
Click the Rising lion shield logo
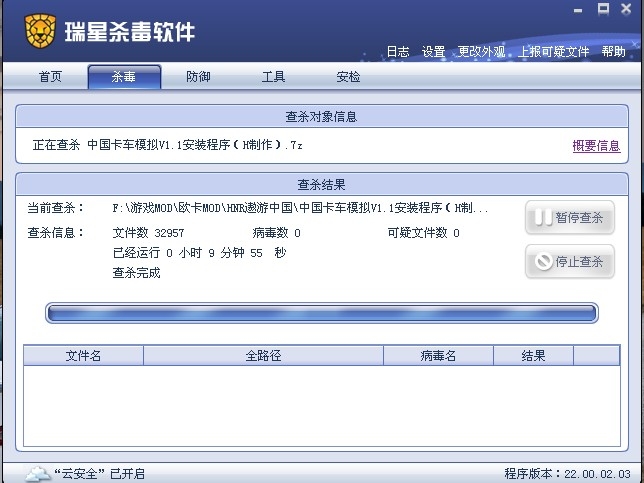tap(40, 31)
